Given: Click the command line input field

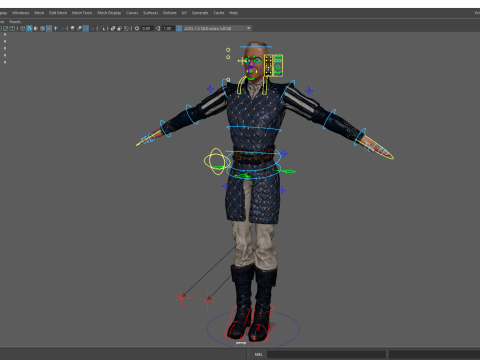Looking at the screenshot, I should [x=326, y=354].
